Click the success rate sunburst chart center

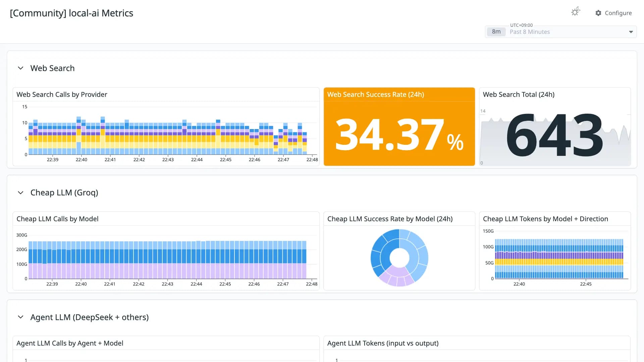[x=399, y=258]
